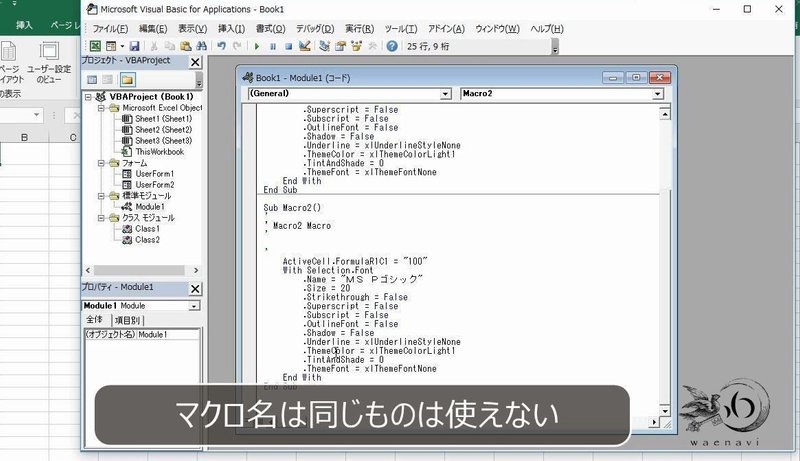The height and width of the screenshot is (461, 800).
Task: Click the code window scroll up arrow
Action: click(664, 114)
